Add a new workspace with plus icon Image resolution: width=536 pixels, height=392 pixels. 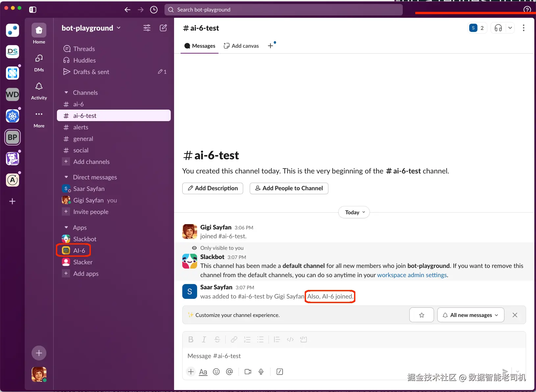13,201
